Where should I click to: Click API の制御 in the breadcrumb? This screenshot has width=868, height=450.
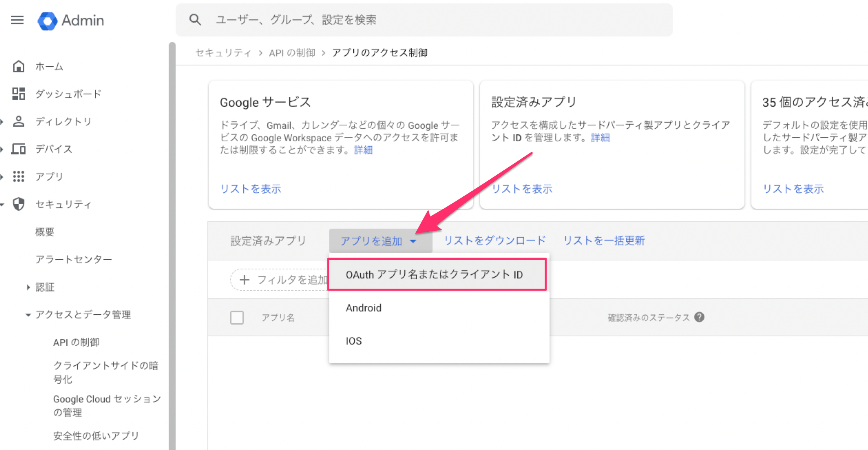tap(292, 53)
